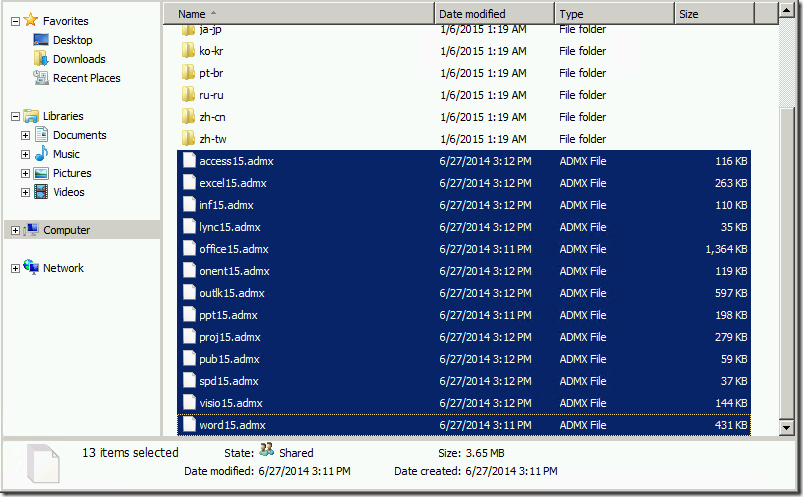This screenshot has width=803, height=497.
Task: Sort by the Name column header
Action: [299, 14]
